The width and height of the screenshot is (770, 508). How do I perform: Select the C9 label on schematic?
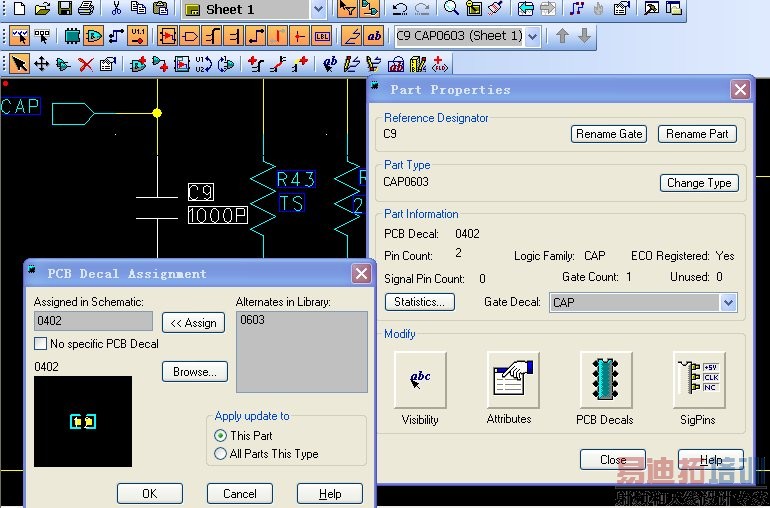click(201, 192)
